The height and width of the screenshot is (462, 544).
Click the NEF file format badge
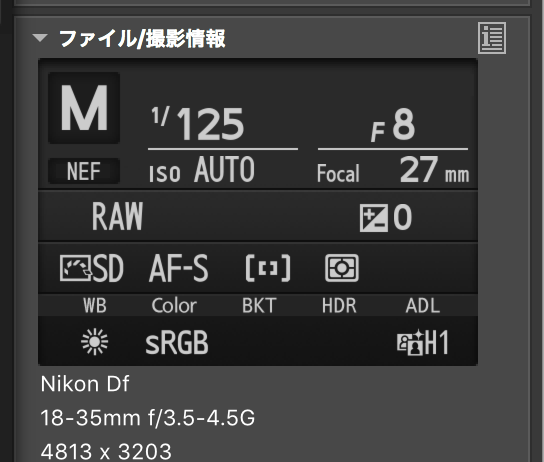point(84,171)
